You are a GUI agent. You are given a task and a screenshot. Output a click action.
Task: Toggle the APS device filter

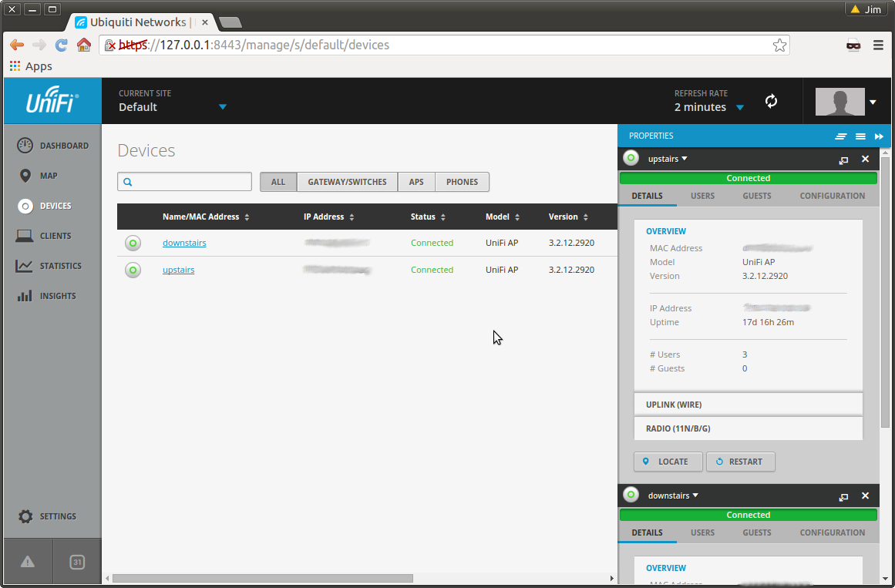click(416, 182)
